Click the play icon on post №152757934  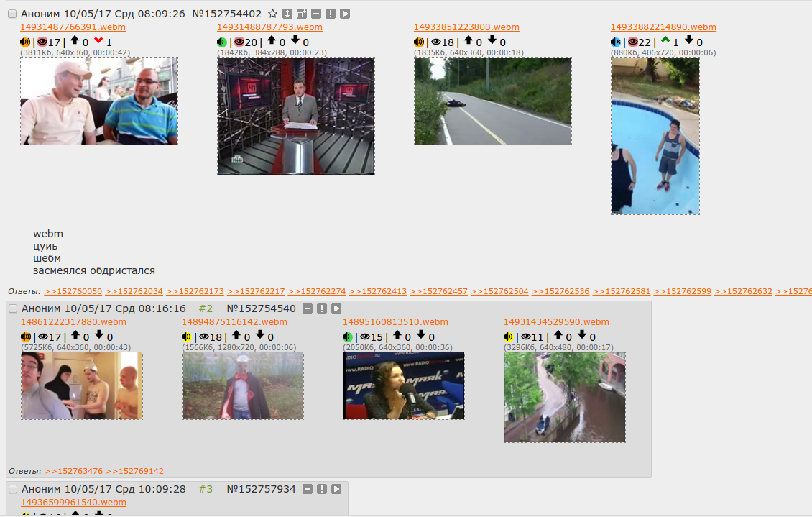[336, 489]
